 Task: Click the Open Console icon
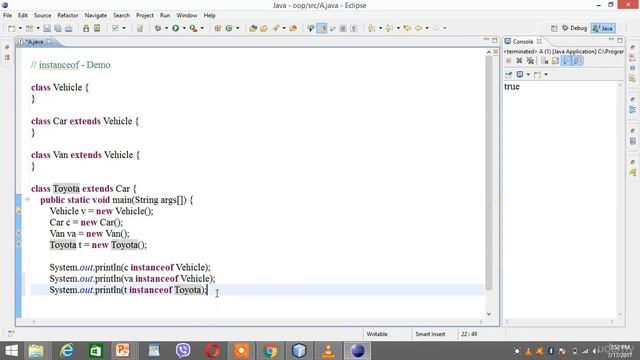[537, 75]
